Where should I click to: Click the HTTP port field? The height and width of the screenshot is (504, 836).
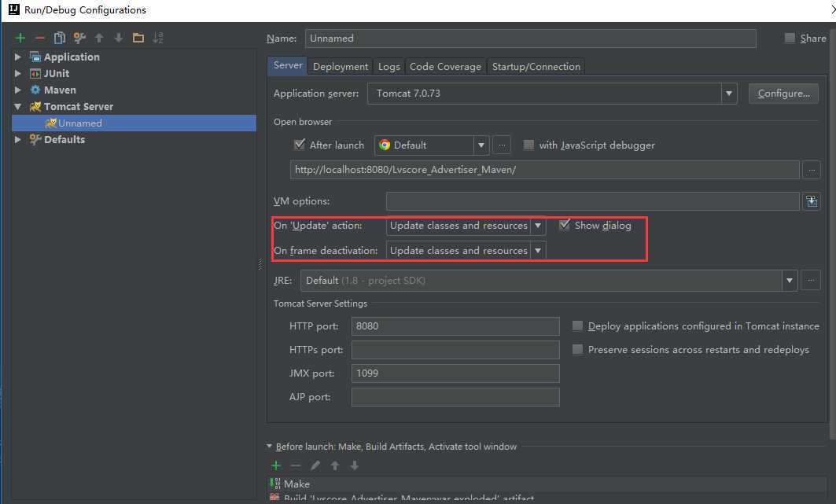pos(455,326)
